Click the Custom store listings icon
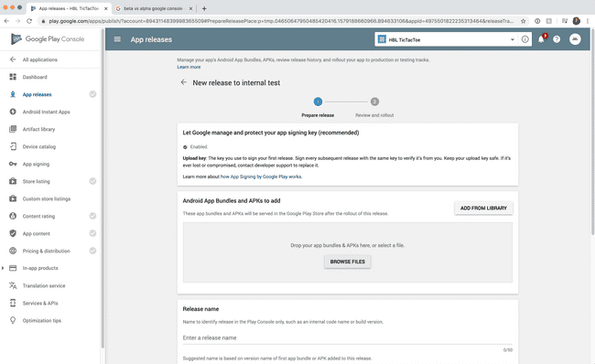The width and height of the screenshot is (595, 364). [x=13, y=198]
